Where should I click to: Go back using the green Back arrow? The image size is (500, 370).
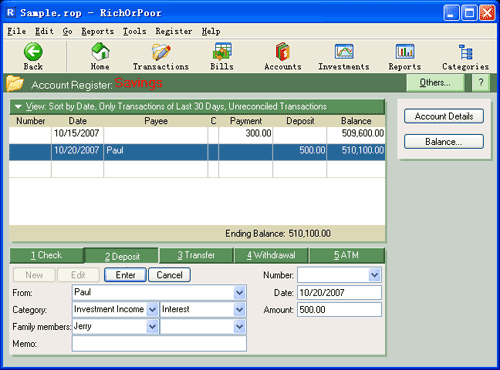pos(33,52)
